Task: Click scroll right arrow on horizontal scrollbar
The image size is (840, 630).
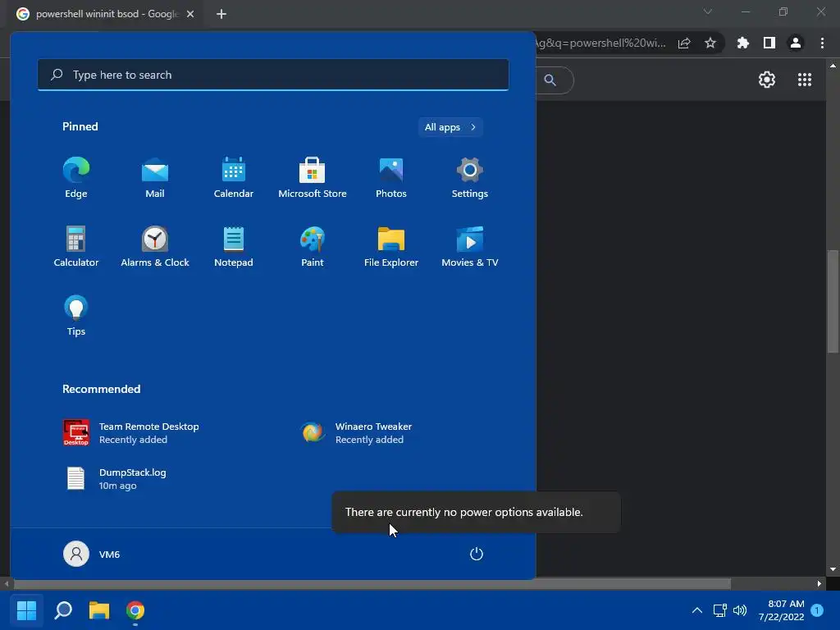Action: tap(819, 584)
